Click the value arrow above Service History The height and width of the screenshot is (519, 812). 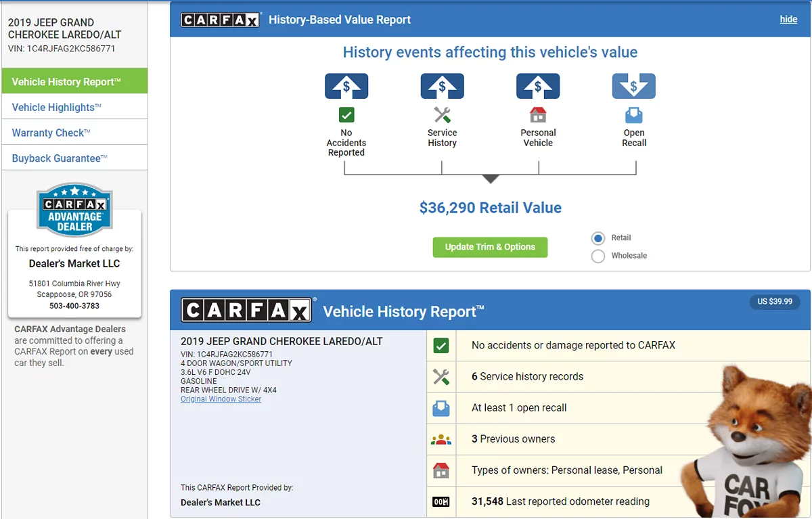(442, 87)
